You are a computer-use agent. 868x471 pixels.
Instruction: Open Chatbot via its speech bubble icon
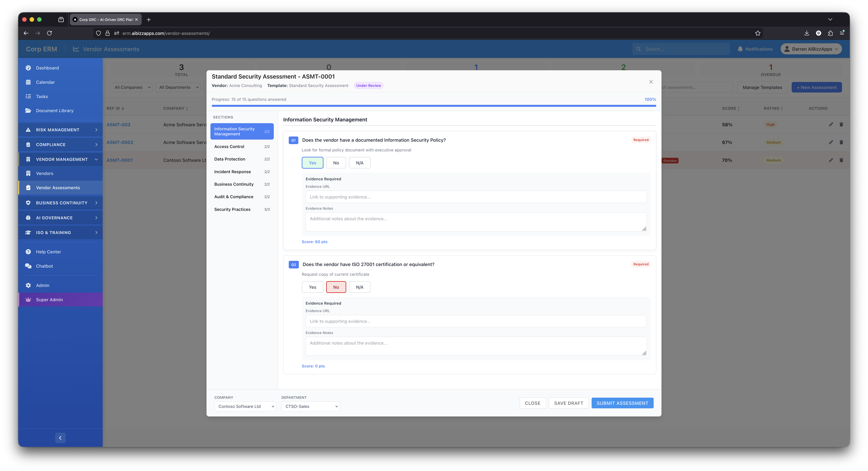[x=28, y=266]
